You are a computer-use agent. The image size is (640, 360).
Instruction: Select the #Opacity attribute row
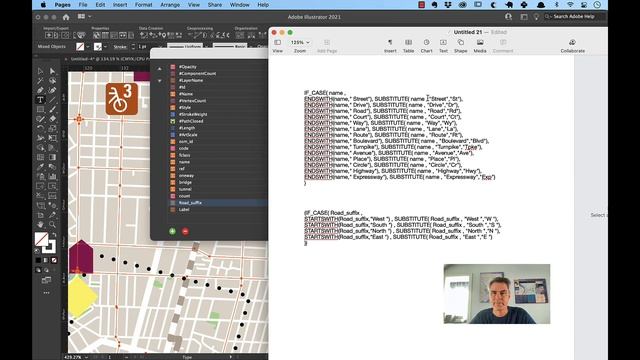218,67
